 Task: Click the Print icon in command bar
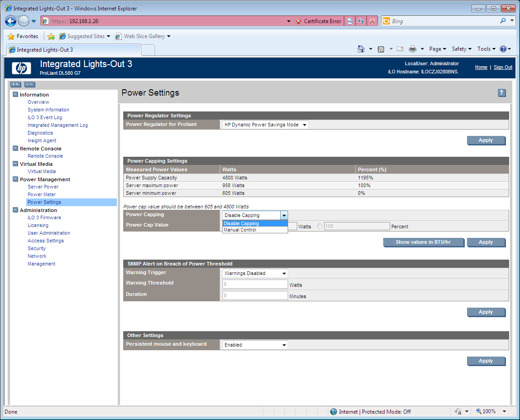point(412,49)
